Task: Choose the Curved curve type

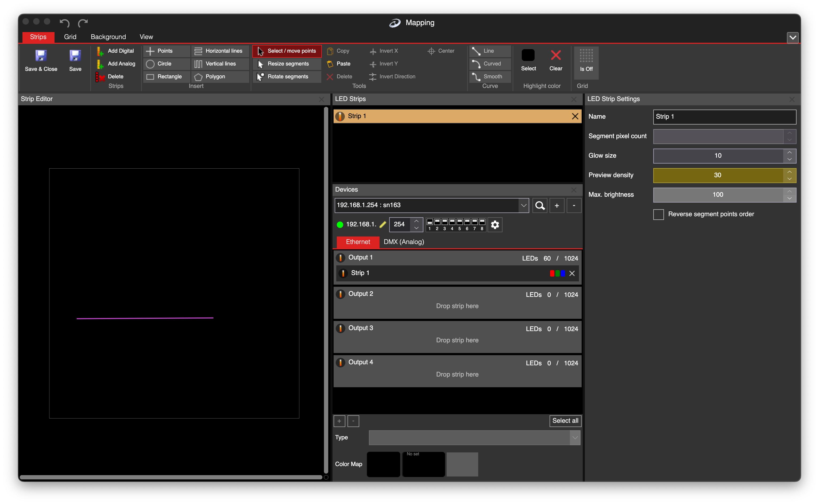Action: pyautogui.click(x=490, y=64)
